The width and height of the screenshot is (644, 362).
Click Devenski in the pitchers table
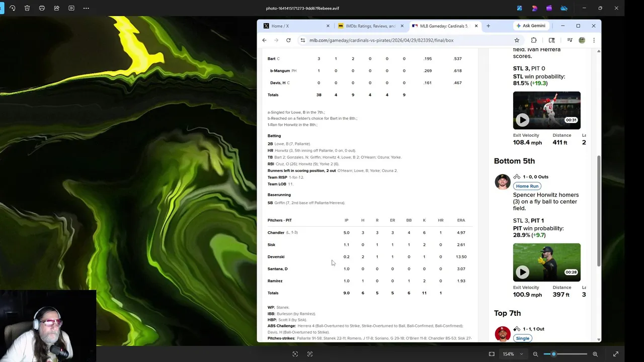coord(276,256)
